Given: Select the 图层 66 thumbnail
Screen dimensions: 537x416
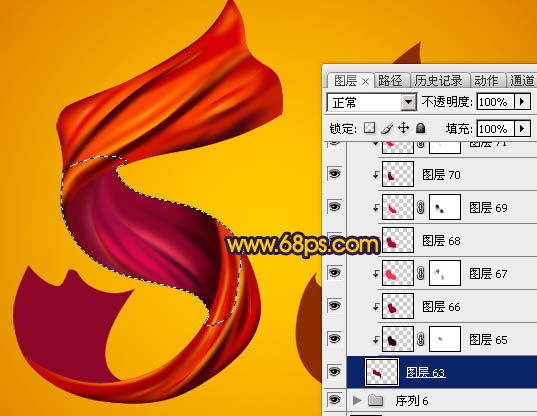Looking at the screenshot, I should 398,306.
